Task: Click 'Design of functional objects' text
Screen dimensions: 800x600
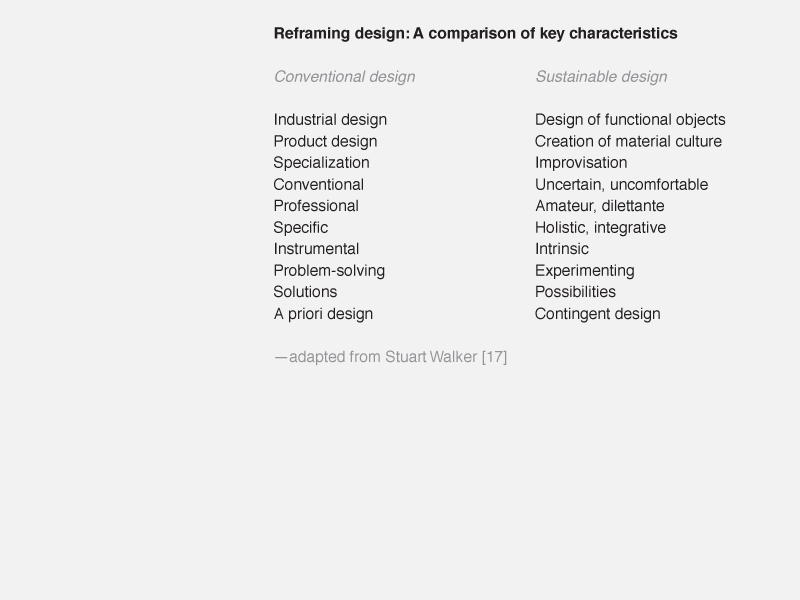Action: click(630, 120)
